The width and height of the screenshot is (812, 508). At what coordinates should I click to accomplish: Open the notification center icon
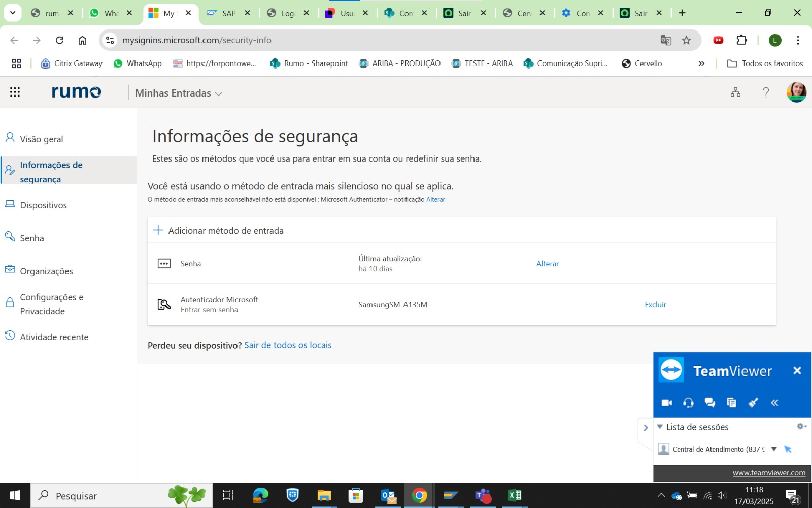click(x=793, y=496)
